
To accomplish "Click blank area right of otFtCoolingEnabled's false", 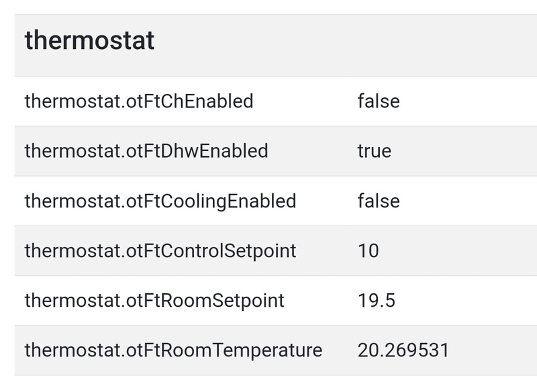I will click(470, 201).
